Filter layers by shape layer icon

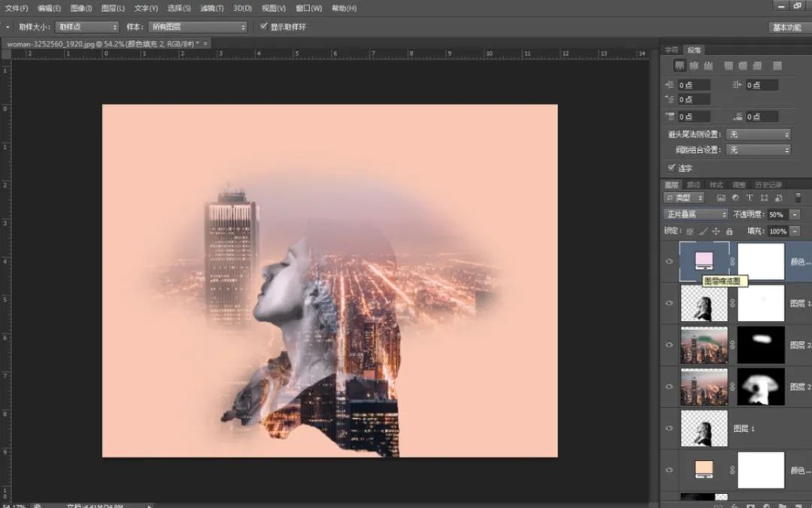(764, 198)
